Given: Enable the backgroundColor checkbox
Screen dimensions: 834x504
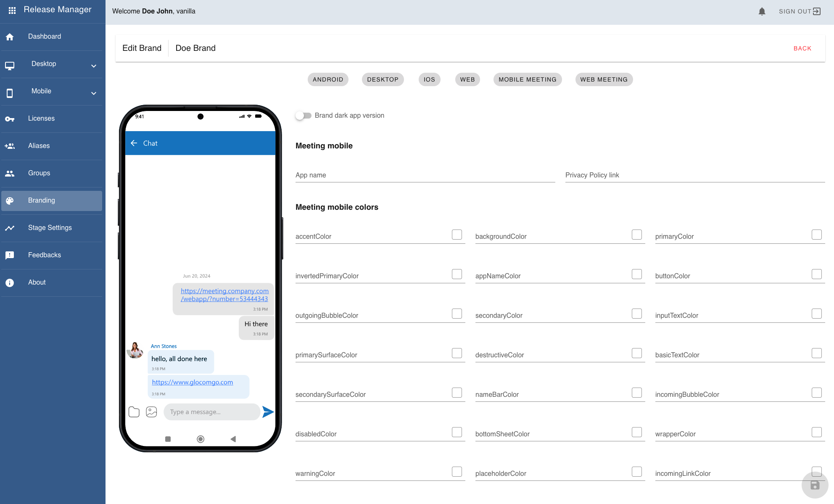Looking at the screenshot, I should tap(636, 234).
